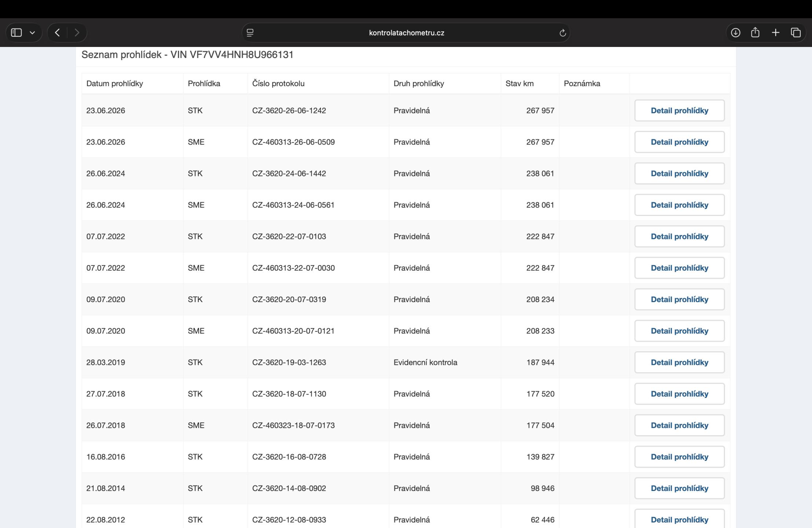Image resolution: width=812 pixels, height=528 pixels.
Task: Open Detail prohlídky for CZ-460313-22-07-0030
Action: 680,268
